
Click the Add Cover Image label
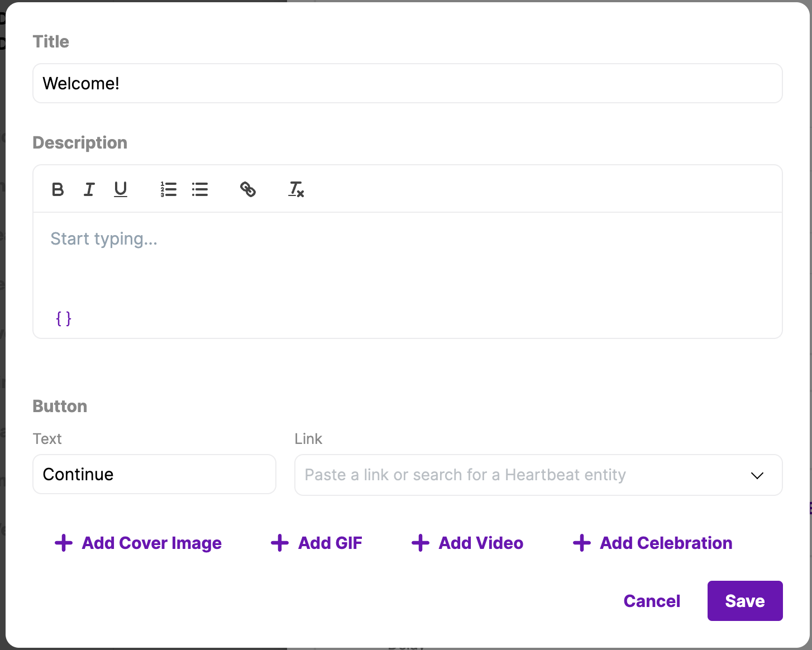(x=151, y=543)
